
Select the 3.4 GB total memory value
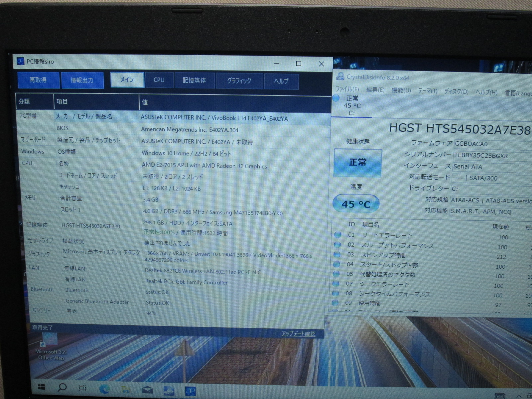coord(150,199)
